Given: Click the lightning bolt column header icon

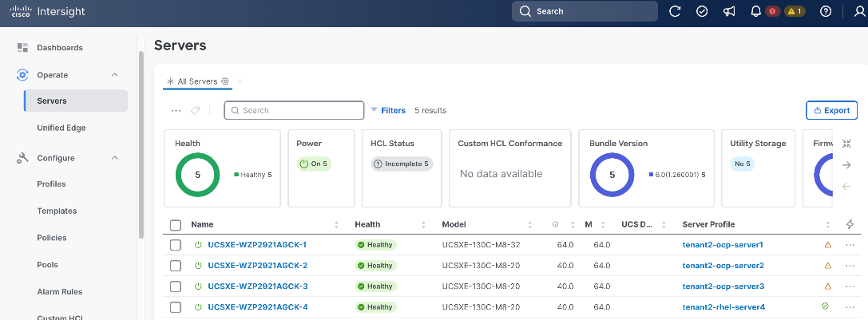Looking at the screenshot, I should pos(850,224).
